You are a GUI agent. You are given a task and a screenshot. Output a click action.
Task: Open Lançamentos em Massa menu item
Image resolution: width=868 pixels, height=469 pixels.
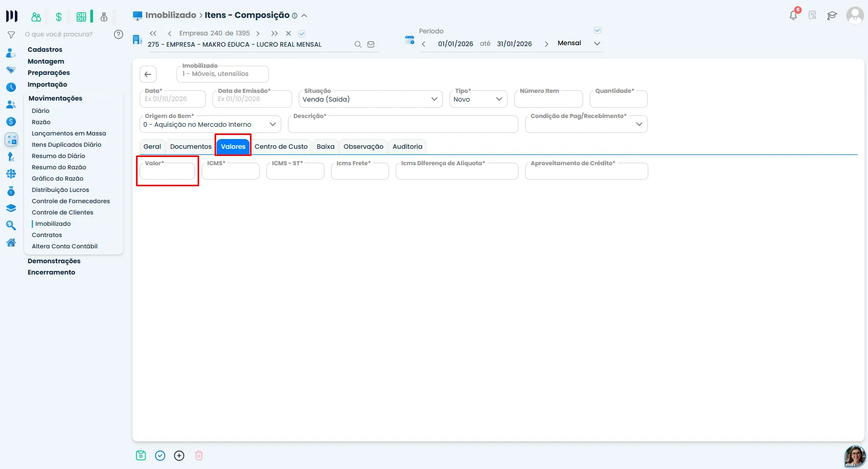tap(69, 133)
